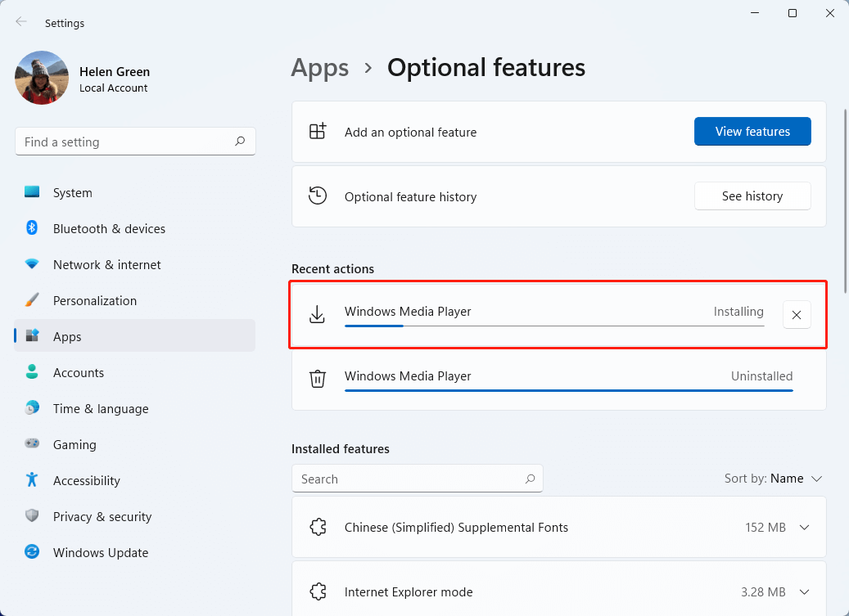Click the installed features Search field

coord(418,479)
